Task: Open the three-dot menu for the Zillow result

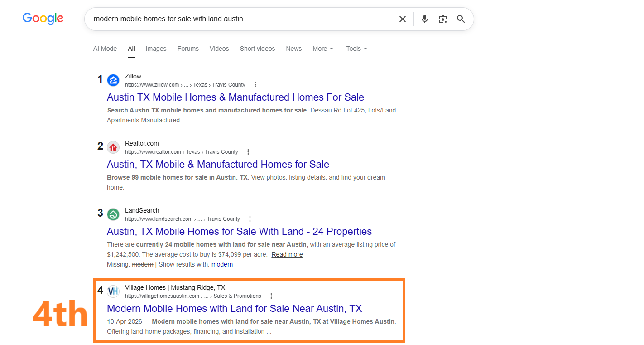Action: tap(255, 85)
